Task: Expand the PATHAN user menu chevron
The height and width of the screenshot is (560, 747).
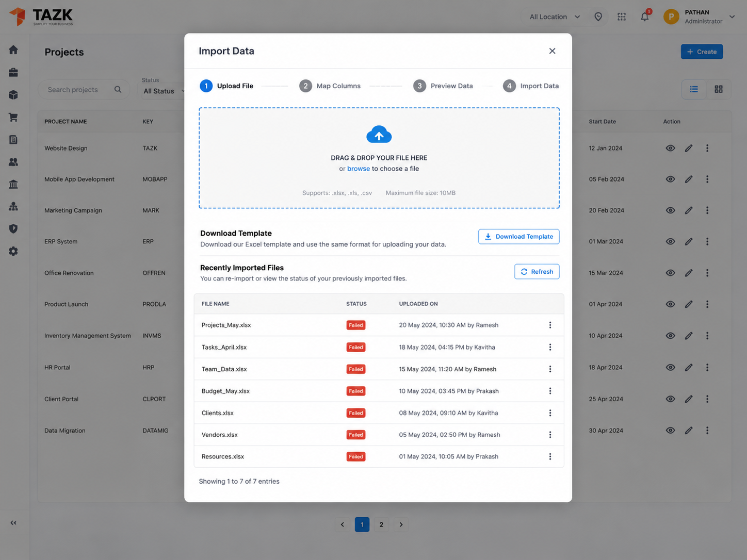Action: point(732,17)
